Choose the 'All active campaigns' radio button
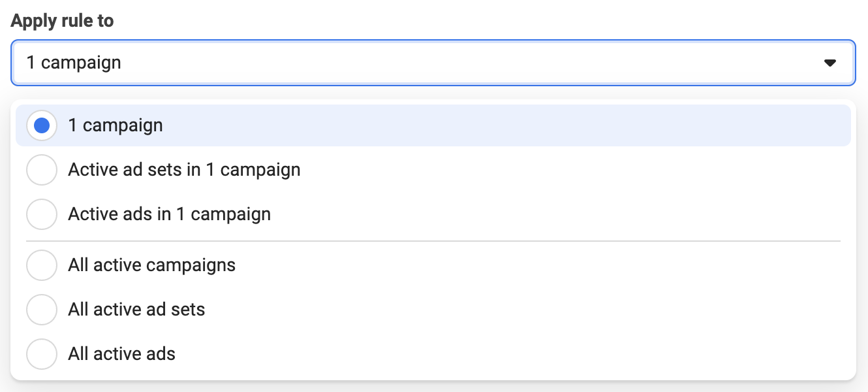Image resolution: width=868 pixels, height=392 pixels. click(x=42, y=265)
